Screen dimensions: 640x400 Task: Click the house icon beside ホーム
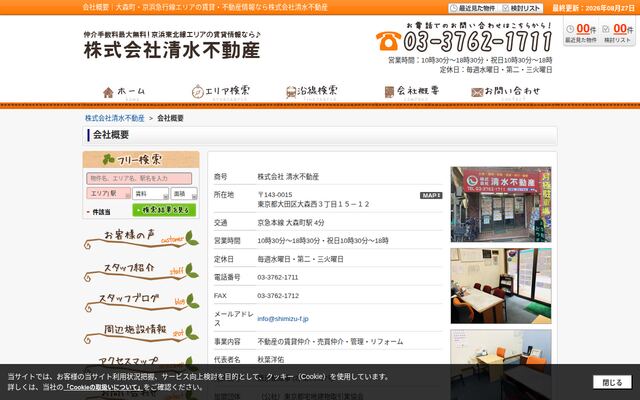pos(108,93)
